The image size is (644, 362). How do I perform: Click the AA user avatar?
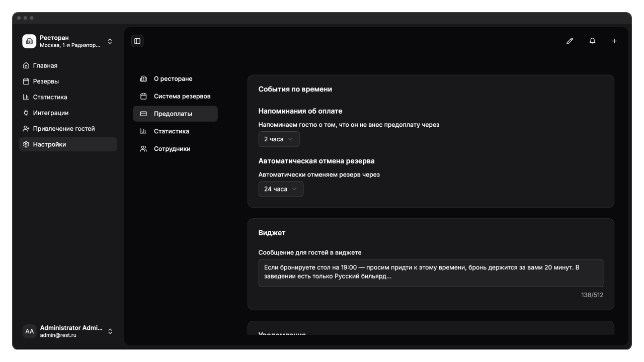tap(30, 331)
